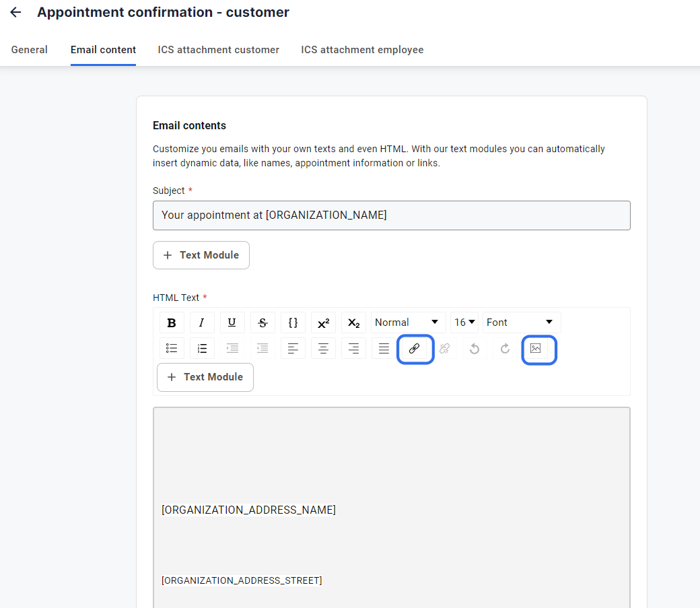Open the font size 16 dropdown
This screenshot has width=700, height=608.
(x=464, y=323)
